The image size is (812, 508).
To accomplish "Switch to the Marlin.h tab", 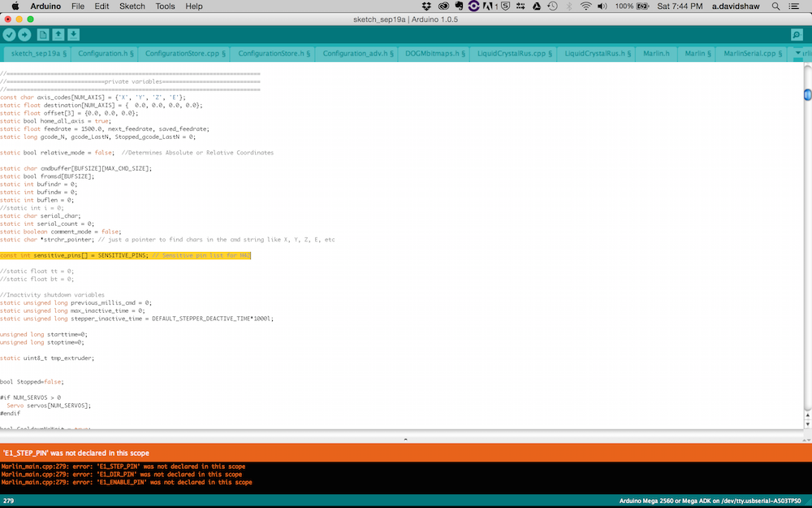I will pyautogui.click(x=656, y=54).
